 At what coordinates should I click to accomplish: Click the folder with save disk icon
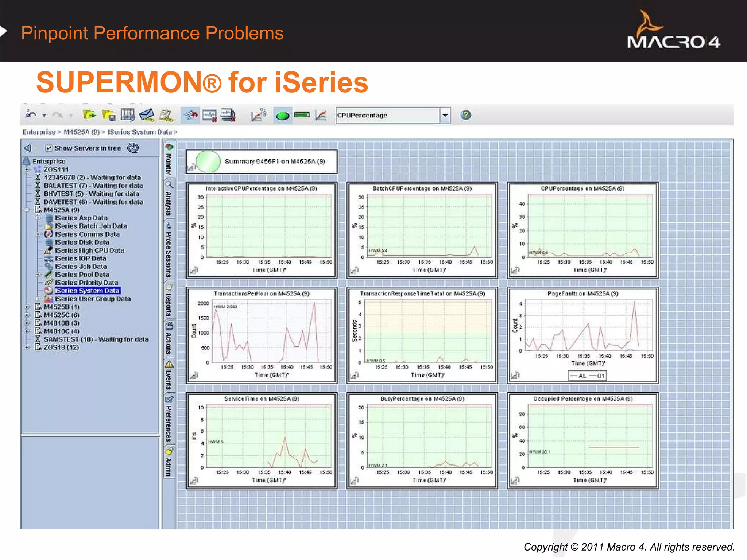pos(109,116)
